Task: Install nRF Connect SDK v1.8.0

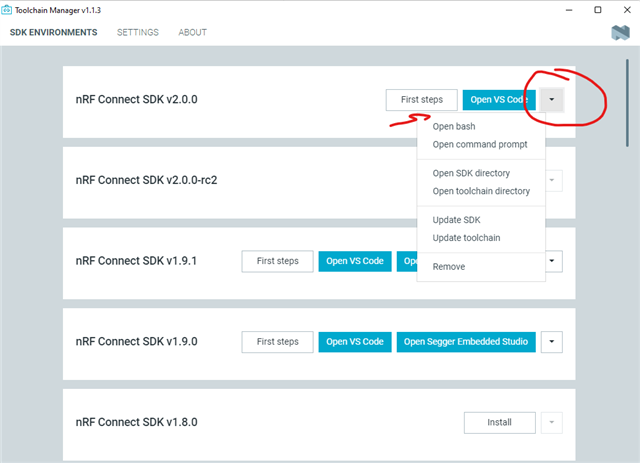Action: (500, 423)
